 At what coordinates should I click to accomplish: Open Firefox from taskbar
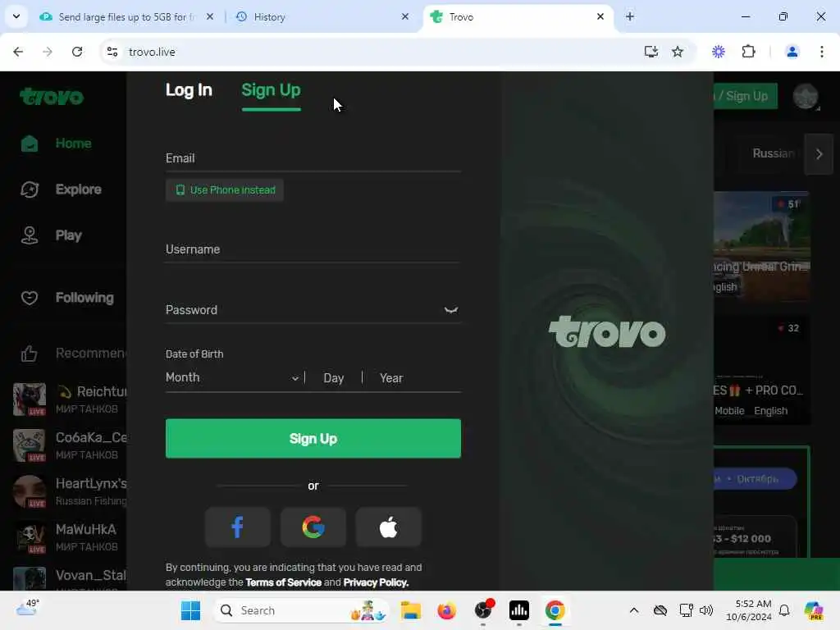(x=447, y=610)
